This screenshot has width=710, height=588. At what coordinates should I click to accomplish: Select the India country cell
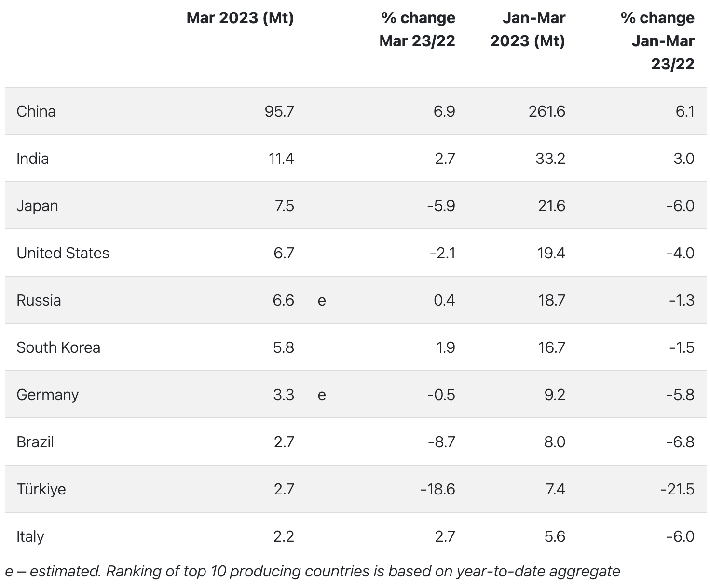coord(33,159)
